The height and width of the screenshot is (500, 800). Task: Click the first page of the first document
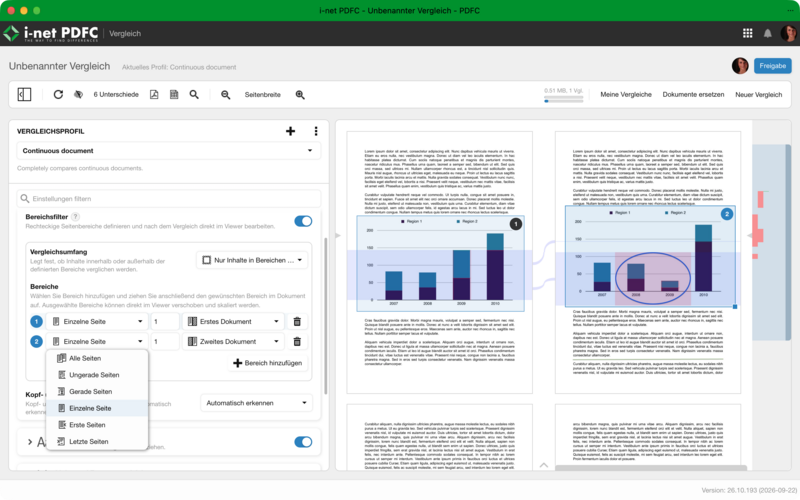pos(439,262)
